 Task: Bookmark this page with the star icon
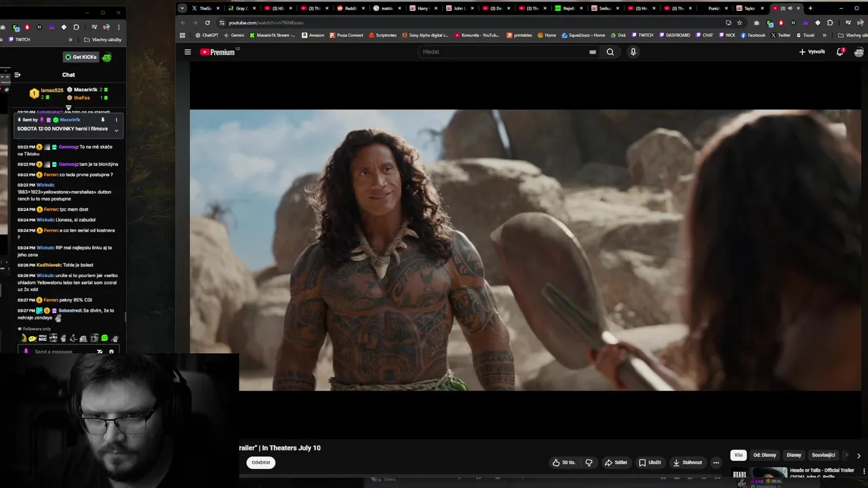coord(739,22)
